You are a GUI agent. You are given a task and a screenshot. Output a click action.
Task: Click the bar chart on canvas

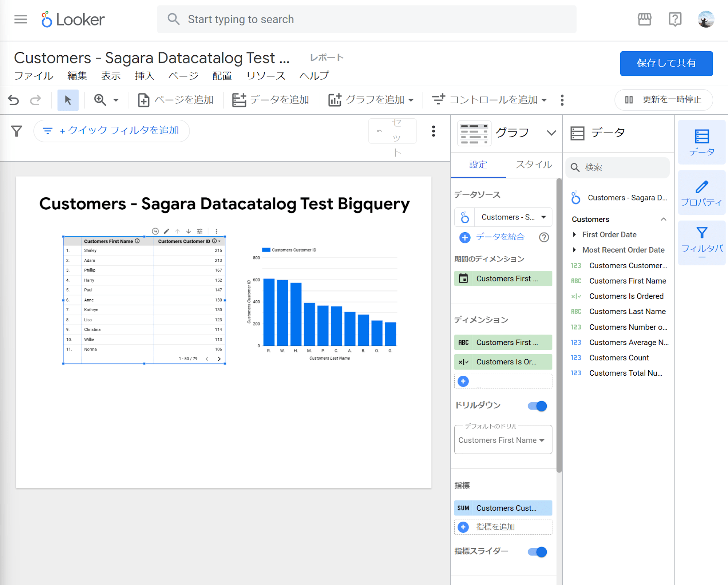pyautogui.click(x=322, y=304)
